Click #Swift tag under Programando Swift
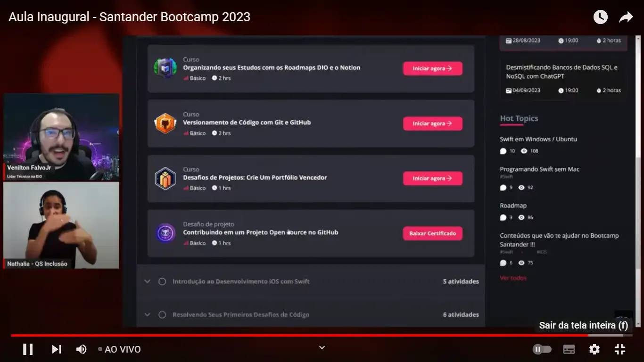 (x=506, y=177)
